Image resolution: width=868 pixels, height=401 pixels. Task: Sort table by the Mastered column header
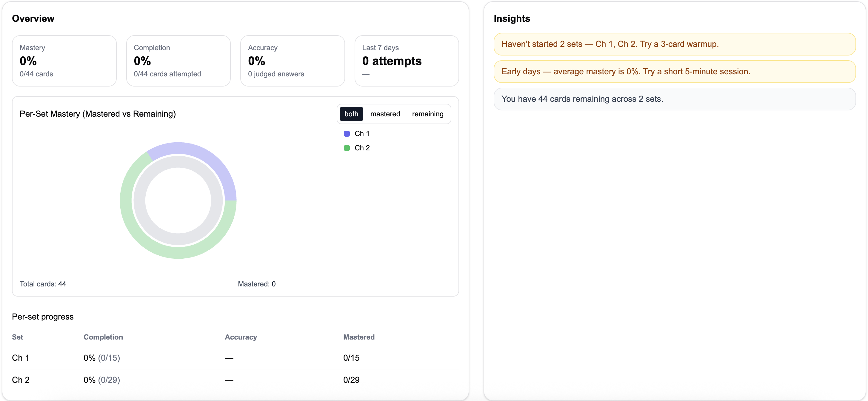(x=358, y=337)
